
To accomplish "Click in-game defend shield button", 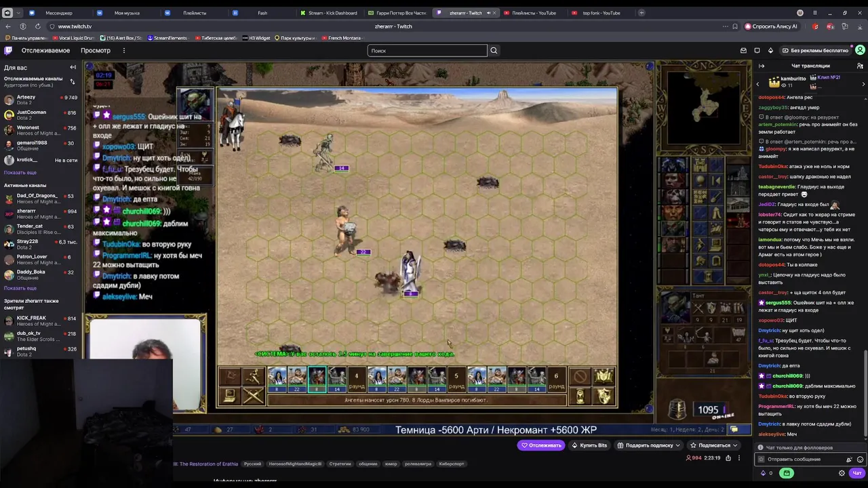I will [604, 396].
